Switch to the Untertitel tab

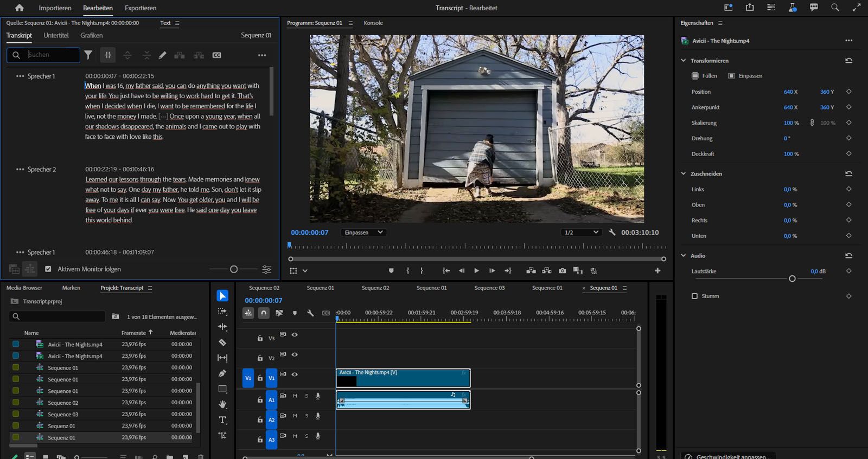(x=56, y=35)
